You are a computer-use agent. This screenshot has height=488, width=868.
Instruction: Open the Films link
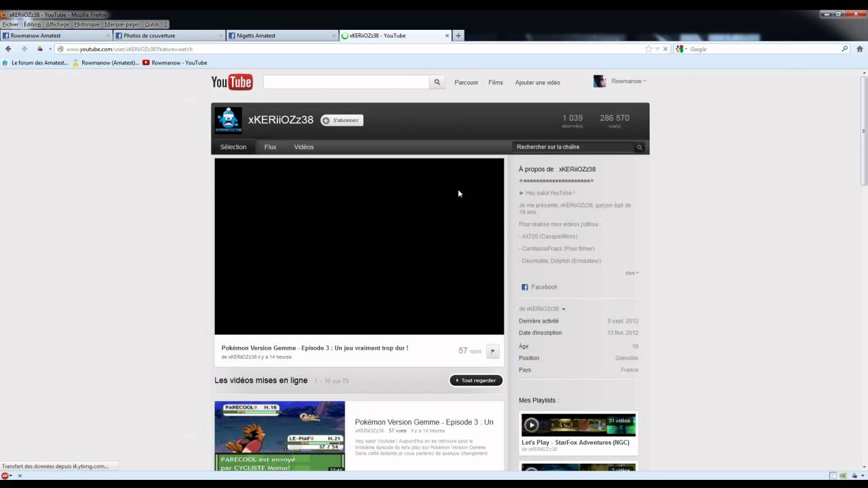point(496,83)
